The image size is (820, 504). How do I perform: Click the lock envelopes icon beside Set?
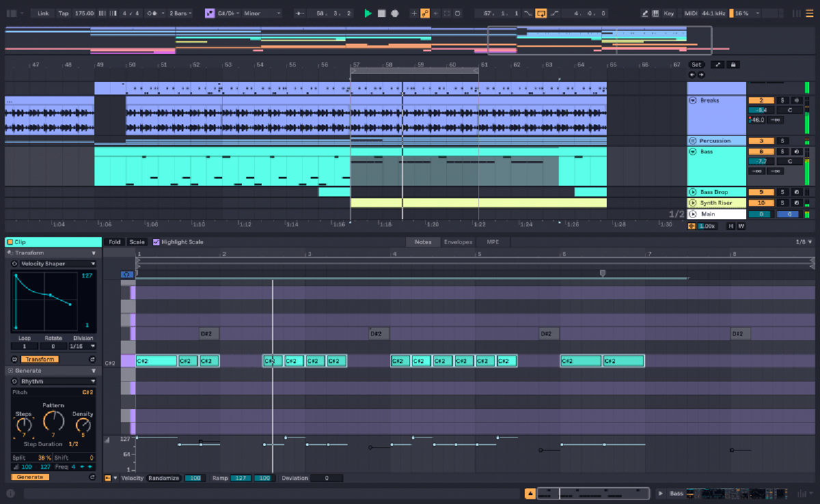coord(733,65)
